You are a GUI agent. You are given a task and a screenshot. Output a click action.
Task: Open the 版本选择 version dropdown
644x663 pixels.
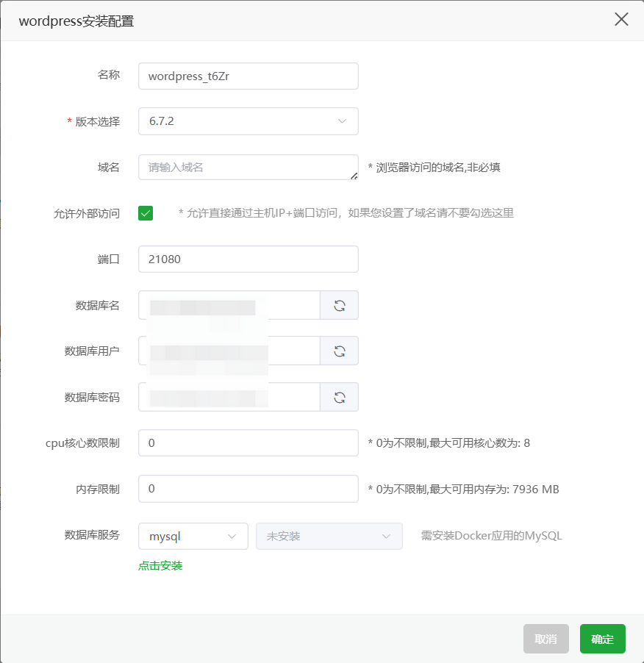click(x=248, y=121)
